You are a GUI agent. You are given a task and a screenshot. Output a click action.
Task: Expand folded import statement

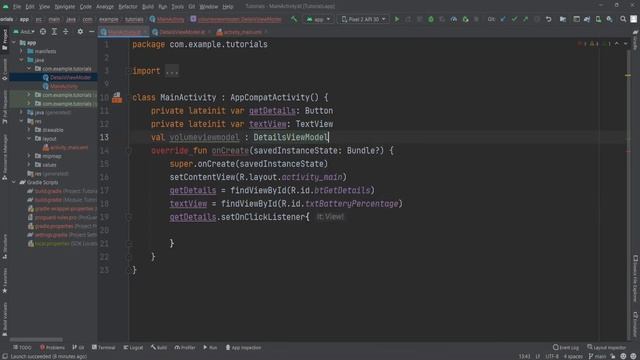[172, 71]
